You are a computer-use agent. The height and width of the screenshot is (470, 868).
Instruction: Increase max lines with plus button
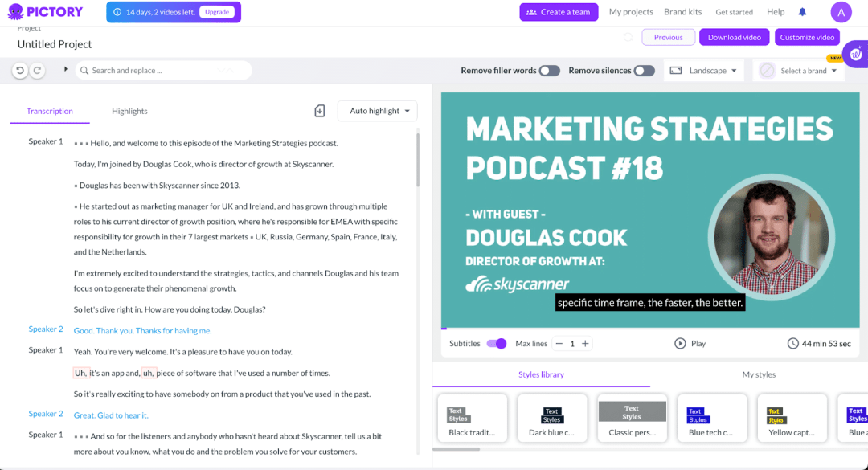pos(585,344)
